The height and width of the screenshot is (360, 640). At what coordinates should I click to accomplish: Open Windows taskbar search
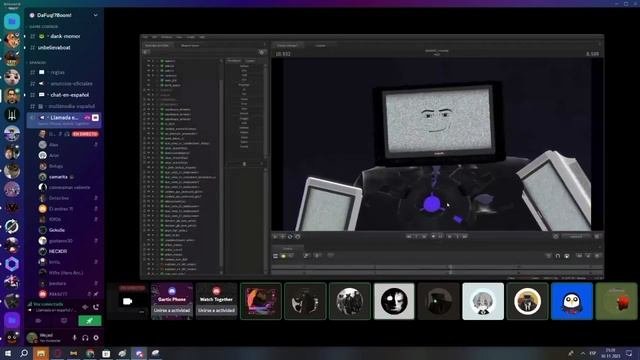tap(24, 353)
